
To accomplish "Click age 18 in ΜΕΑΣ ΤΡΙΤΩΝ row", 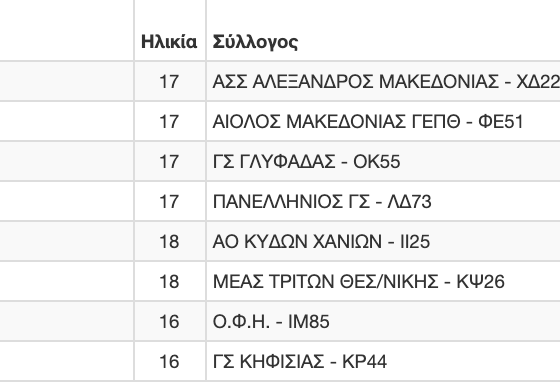I will click(169, 281).
